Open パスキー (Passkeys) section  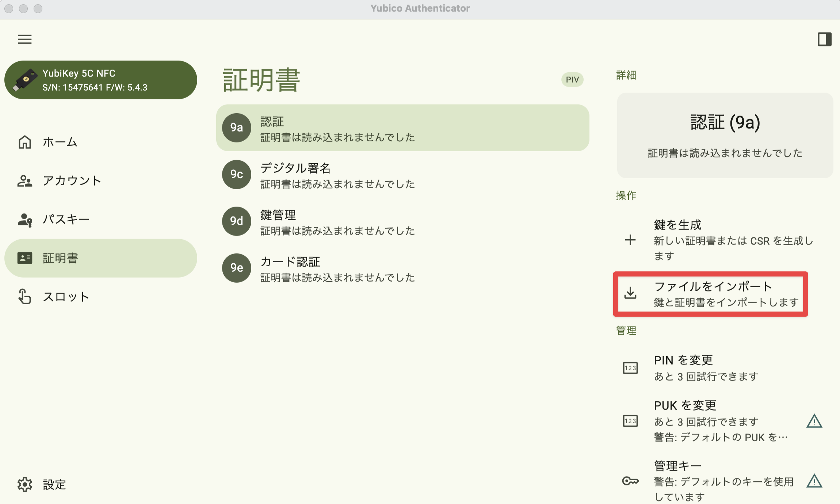[101, 219]
